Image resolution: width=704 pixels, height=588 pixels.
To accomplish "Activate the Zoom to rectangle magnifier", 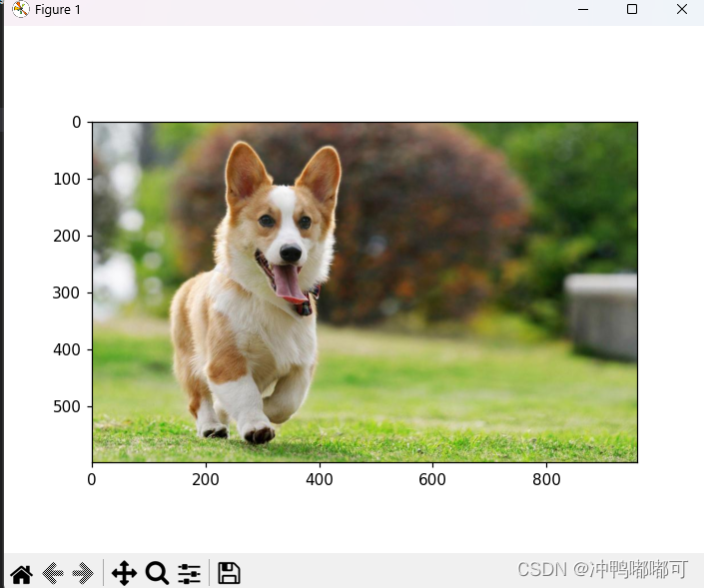I will (157, 573).
